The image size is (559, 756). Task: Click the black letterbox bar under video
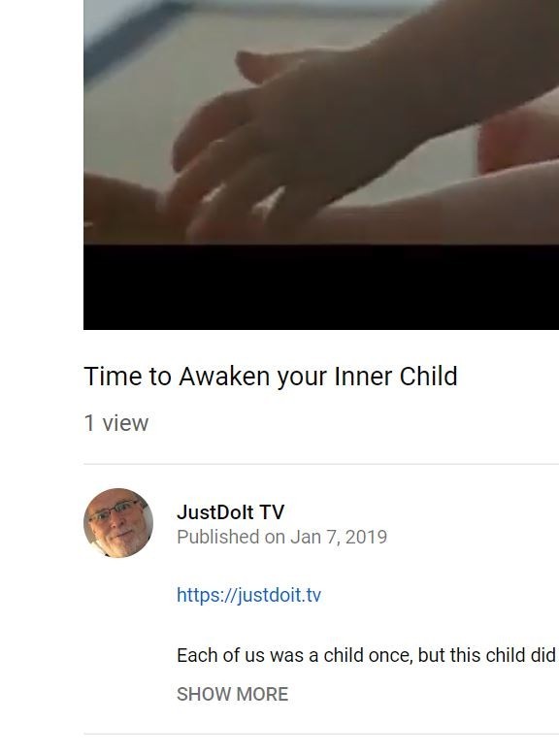321,287
